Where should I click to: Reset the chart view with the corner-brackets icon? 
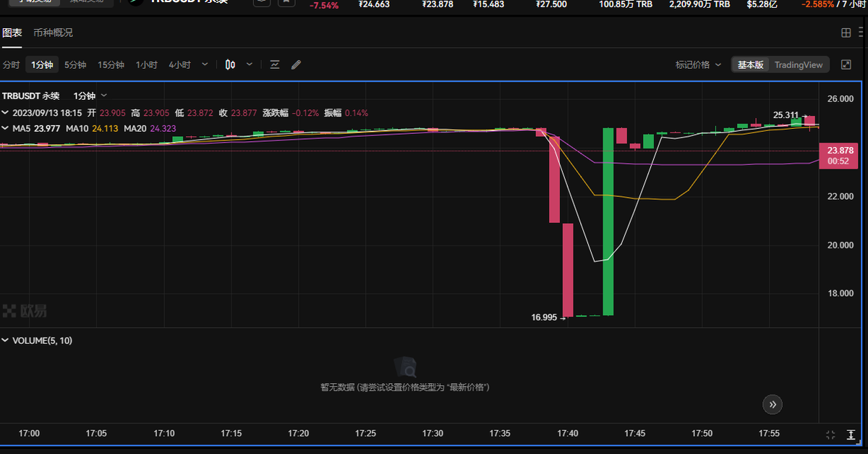[830, 434]
